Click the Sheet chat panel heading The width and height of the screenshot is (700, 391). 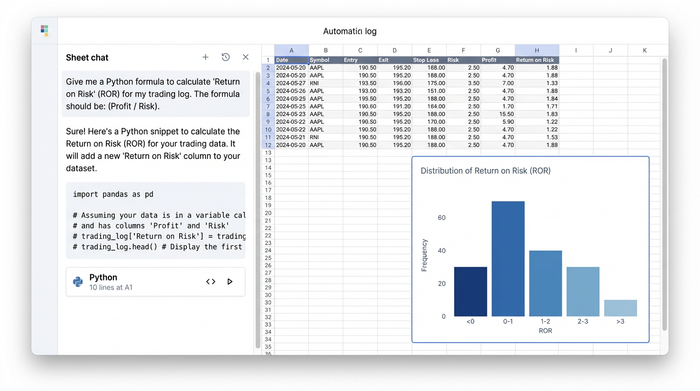[87, 58]
